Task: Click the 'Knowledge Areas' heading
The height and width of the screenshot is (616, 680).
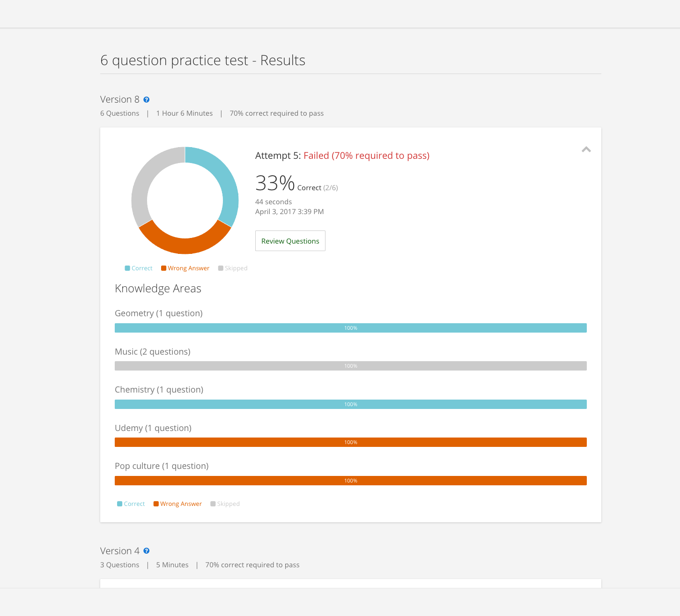Action: point(158,289)
